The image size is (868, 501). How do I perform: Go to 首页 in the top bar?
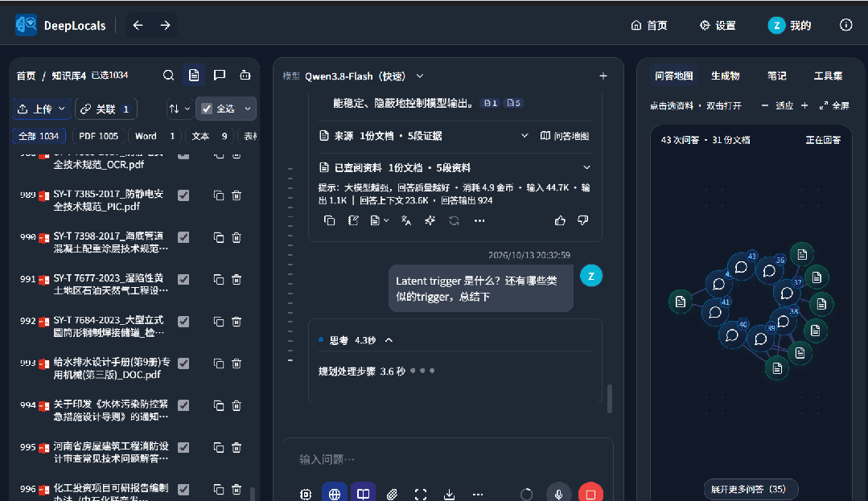coord(649,26)
